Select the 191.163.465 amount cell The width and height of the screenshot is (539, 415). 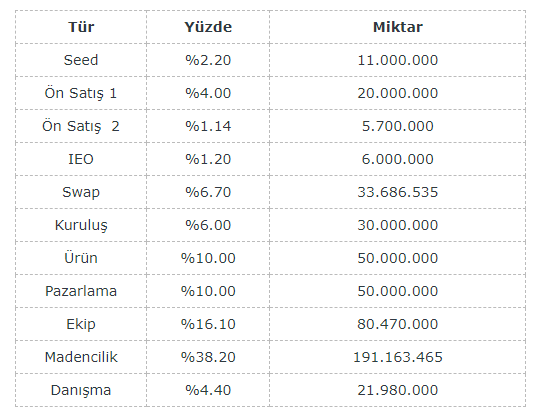(x=398, y=357)
